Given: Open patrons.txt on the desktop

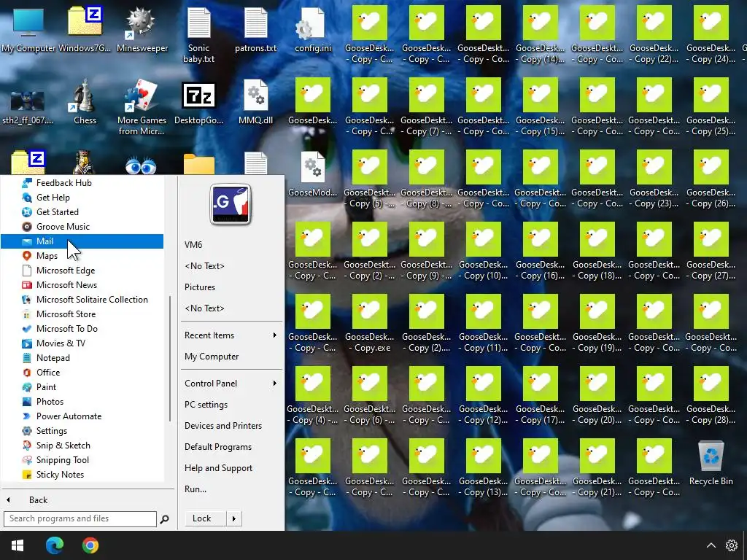Looking at the screenshot, I should coord(256,29).
